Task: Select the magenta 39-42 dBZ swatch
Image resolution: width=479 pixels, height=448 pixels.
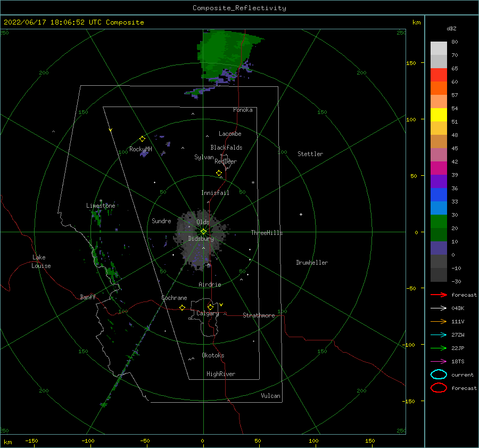Action: 439,168
